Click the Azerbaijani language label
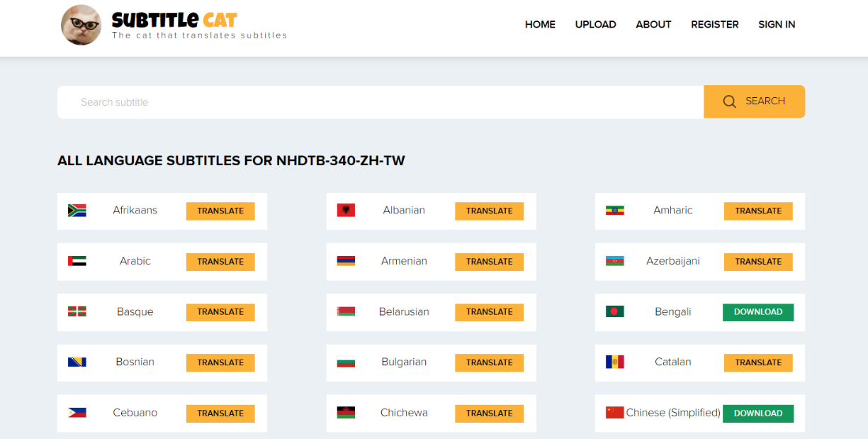Viewport: 868px width, 439px height. click(673, 261)
